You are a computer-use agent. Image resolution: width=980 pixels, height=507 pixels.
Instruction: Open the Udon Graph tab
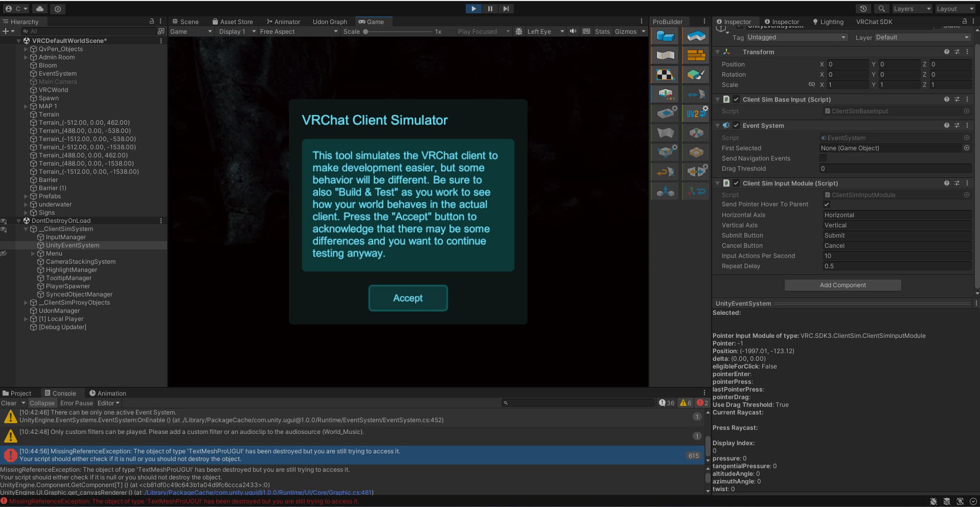tap(330, 21)
